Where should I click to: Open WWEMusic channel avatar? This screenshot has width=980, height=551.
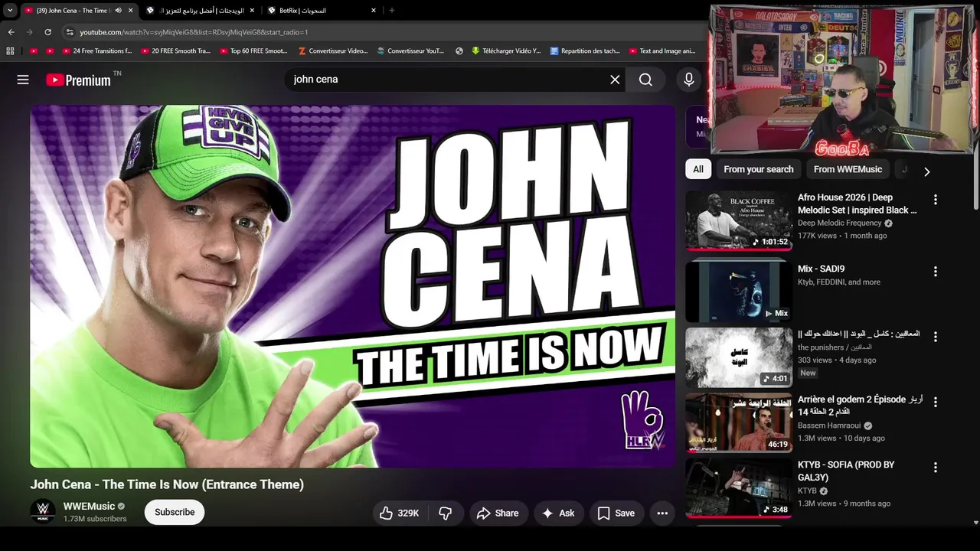[43, 512]
